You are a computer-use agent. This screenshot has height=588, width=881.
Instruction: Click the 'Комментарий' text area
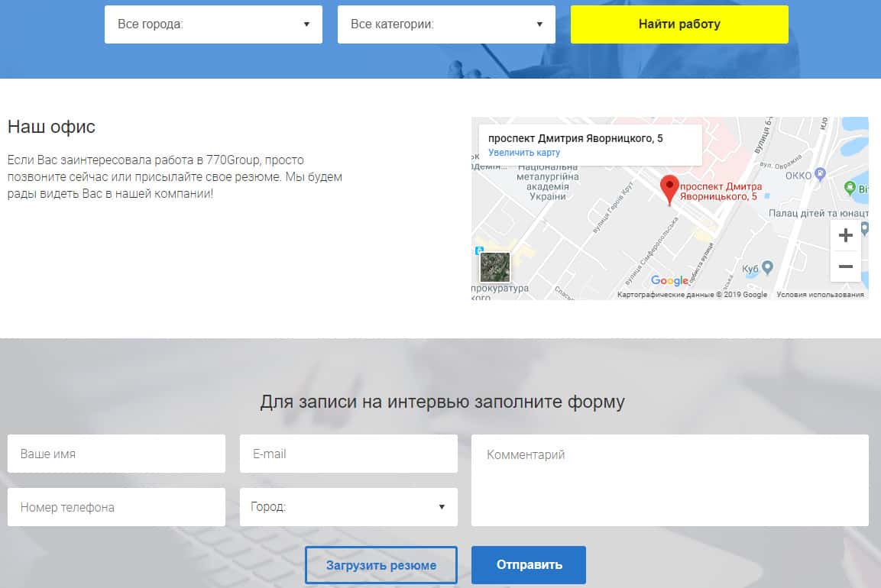[x=669, y=480]
